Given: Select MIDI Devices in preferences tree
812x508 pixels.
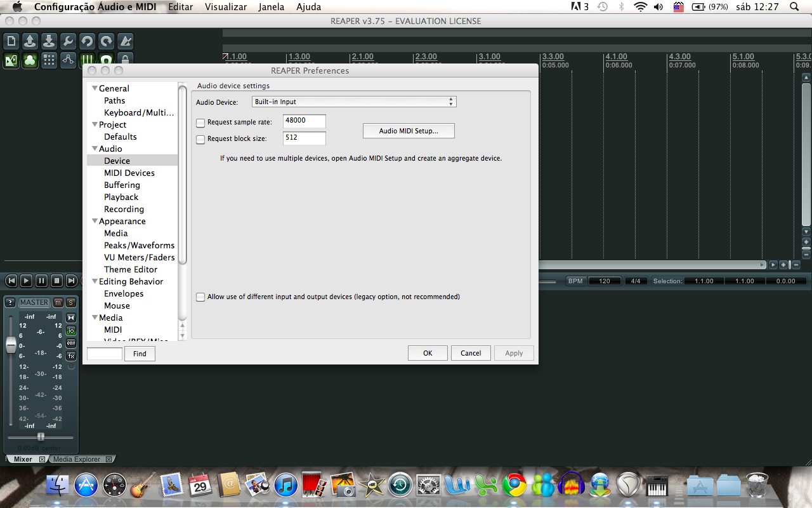Looking at the screenshot, I should [129, 173].
